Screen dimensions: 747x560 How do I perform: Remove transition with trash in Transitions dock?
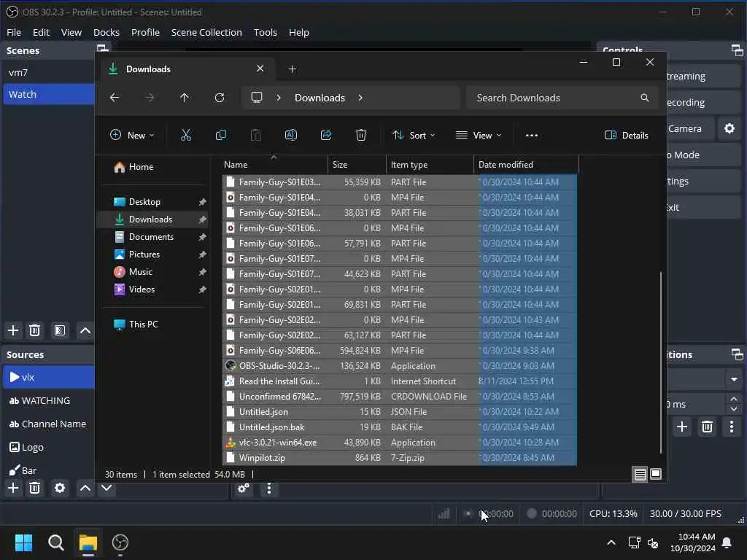point(708,426)
